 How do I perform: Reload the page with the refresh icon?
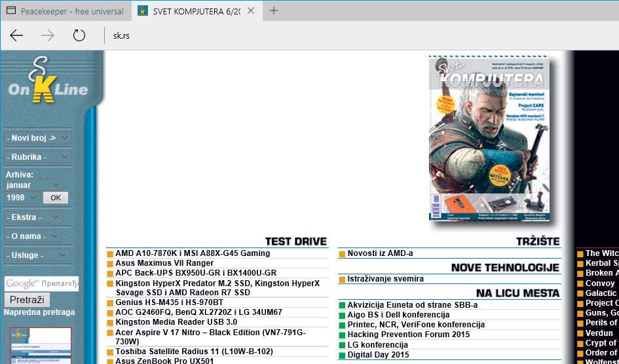click(79, 35)
